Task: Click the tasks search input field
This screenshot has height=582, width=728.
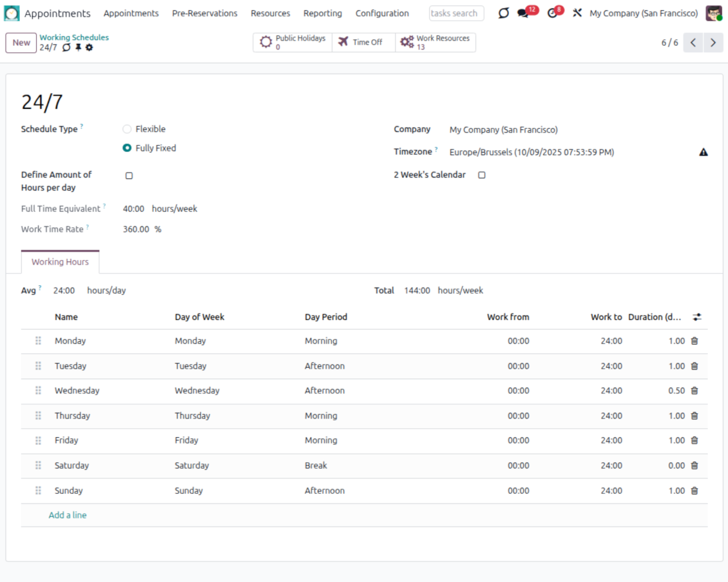Action: (455, 14)
